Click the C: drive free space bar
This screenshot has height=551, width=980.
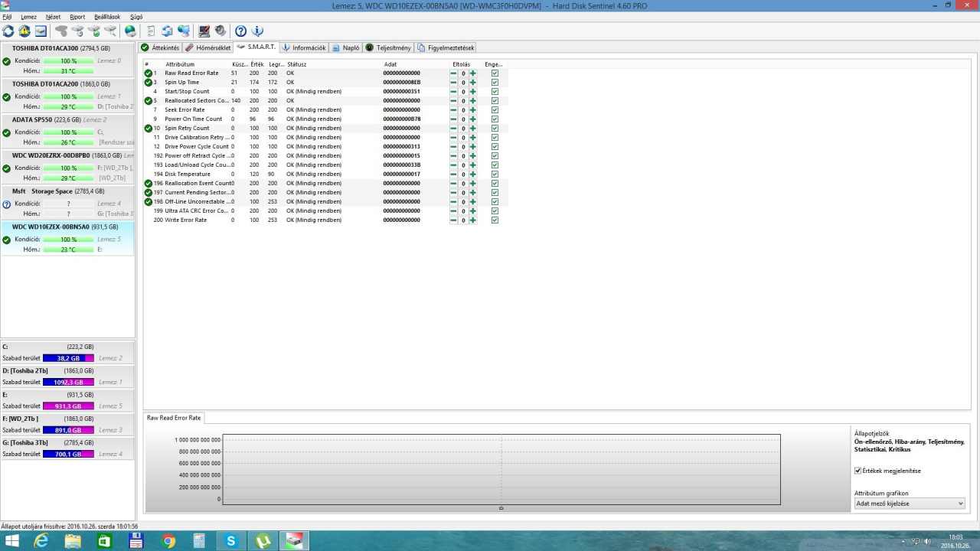68,358
